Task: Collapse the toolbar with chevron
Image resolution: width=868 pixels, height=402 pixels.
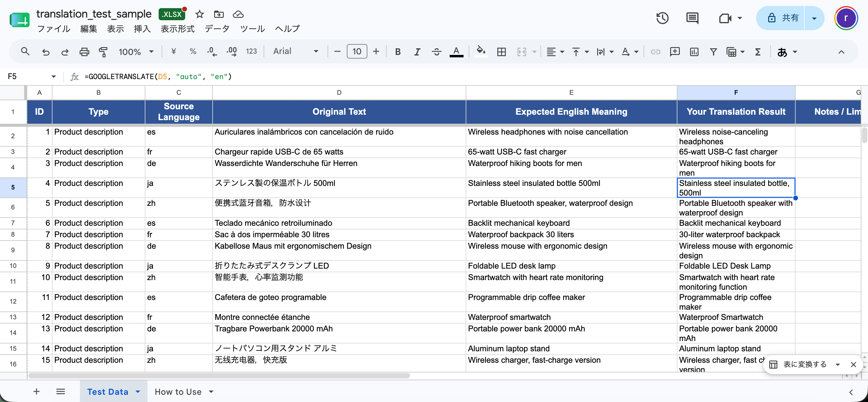Action: (x=841, y=52)
